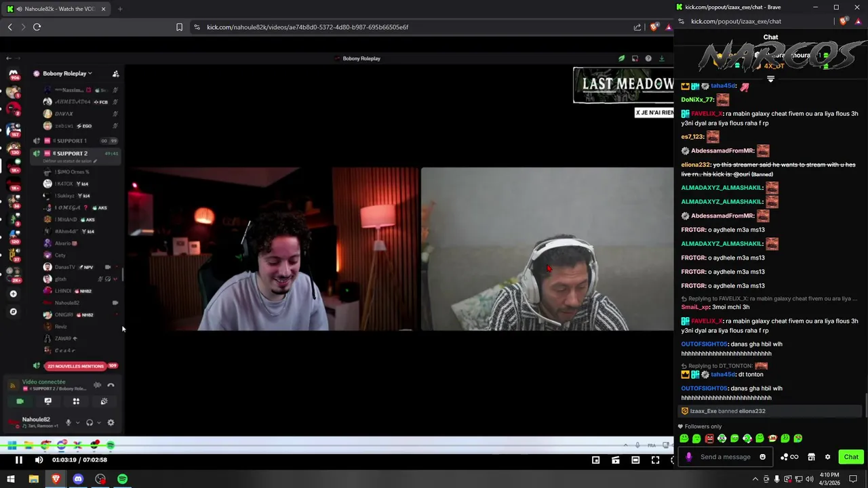
Task: Enable theater mode in video player
Action: pyautogui.click(x=635, y=460)
